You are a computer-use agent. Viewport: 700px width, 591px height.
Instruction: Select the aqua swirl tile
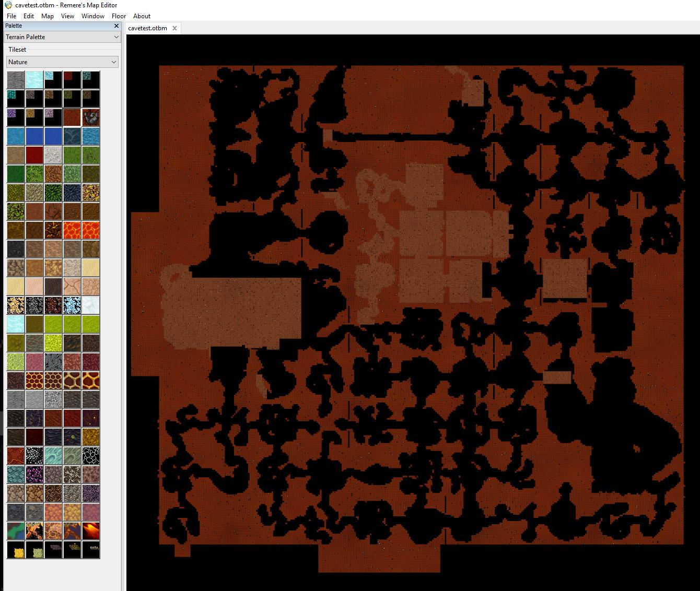point(53,456)
